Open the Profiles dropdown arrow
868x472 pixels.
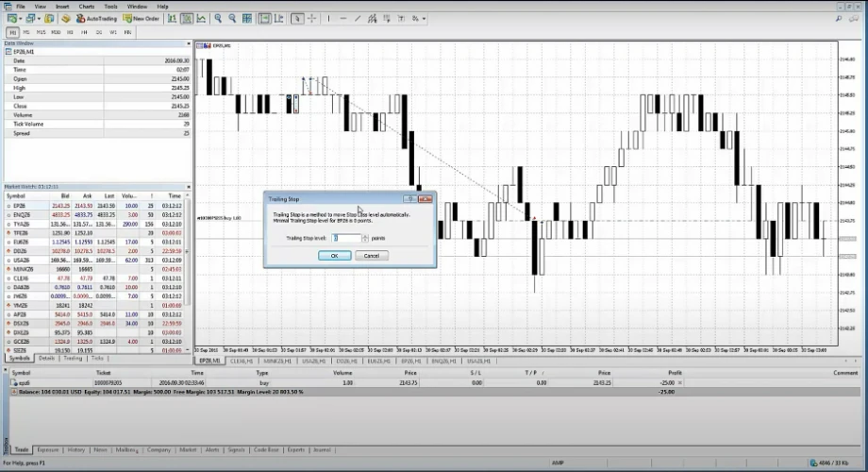38,19
